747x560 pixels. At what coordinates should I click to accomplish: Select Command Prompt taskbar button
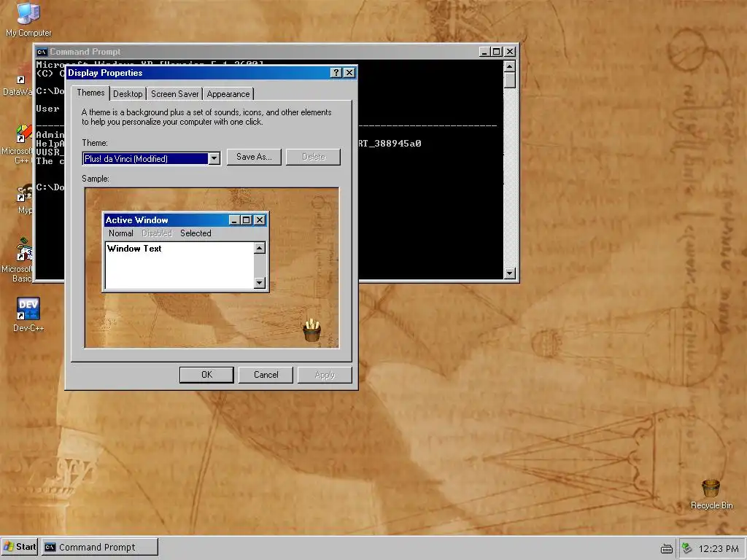[100, 547]
